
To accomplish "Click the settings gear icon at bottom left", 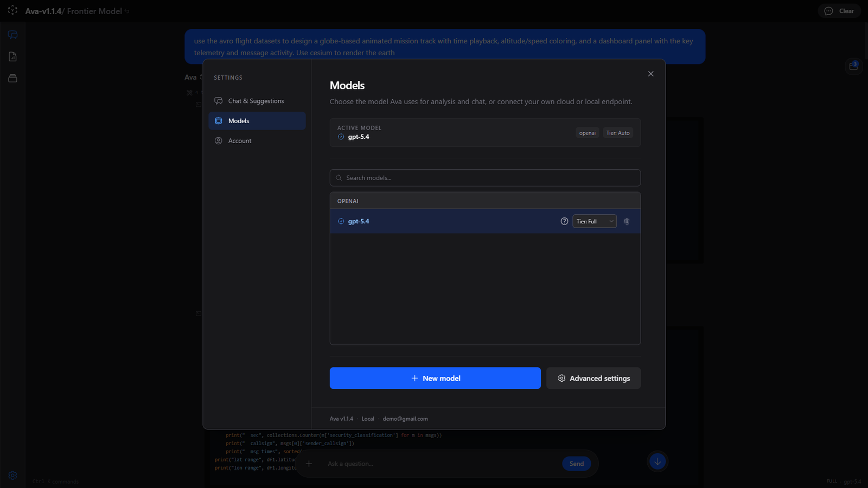I will point(12,476).
